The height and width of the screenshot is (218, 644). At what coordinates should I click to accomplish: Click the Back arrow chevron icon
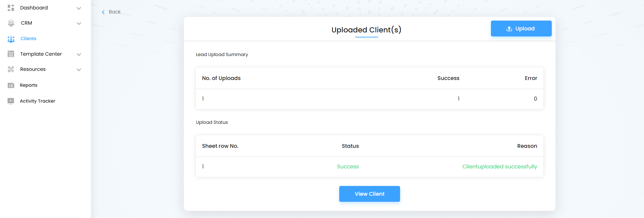click(x=103, y=12)
